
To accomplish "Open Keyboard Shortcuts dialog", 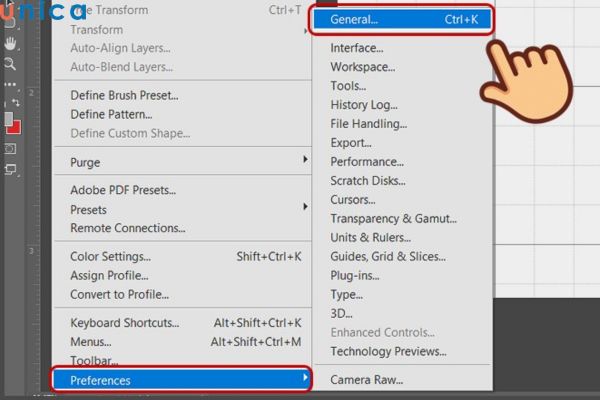I will (183, 323).
